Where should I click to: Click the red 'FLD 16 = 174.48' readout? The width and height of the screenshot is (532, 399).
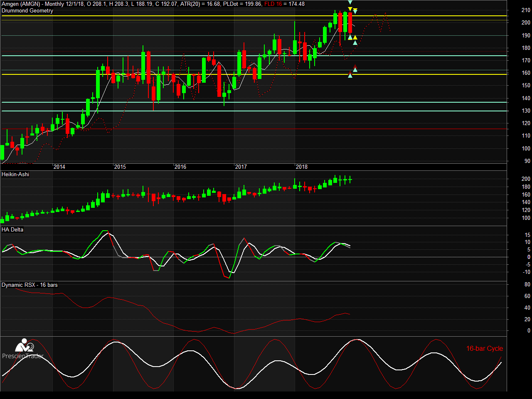(284, 4)
